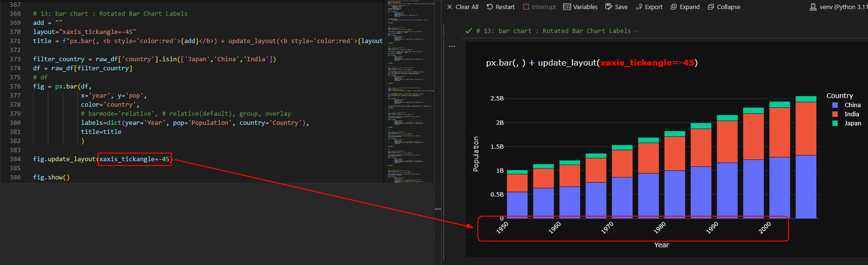
Task: Click the 'add = ""' code line
Action: (48, 23)
